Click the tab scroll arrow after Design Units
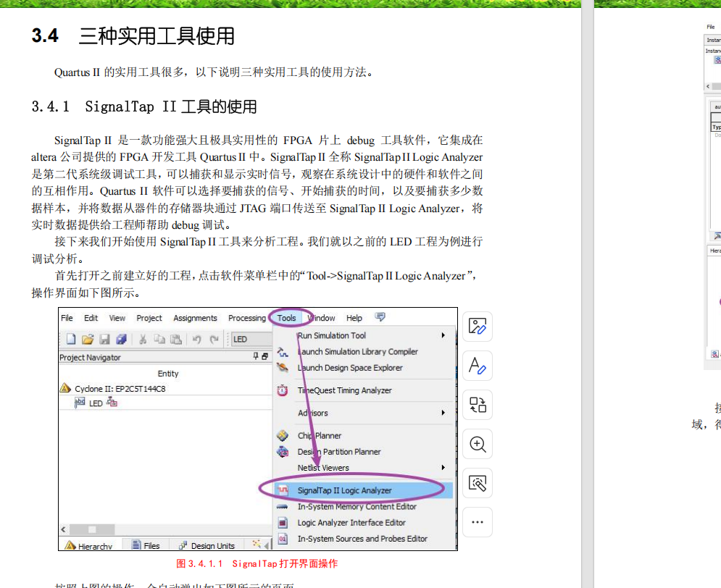721x588 pixels. [267, 545]
